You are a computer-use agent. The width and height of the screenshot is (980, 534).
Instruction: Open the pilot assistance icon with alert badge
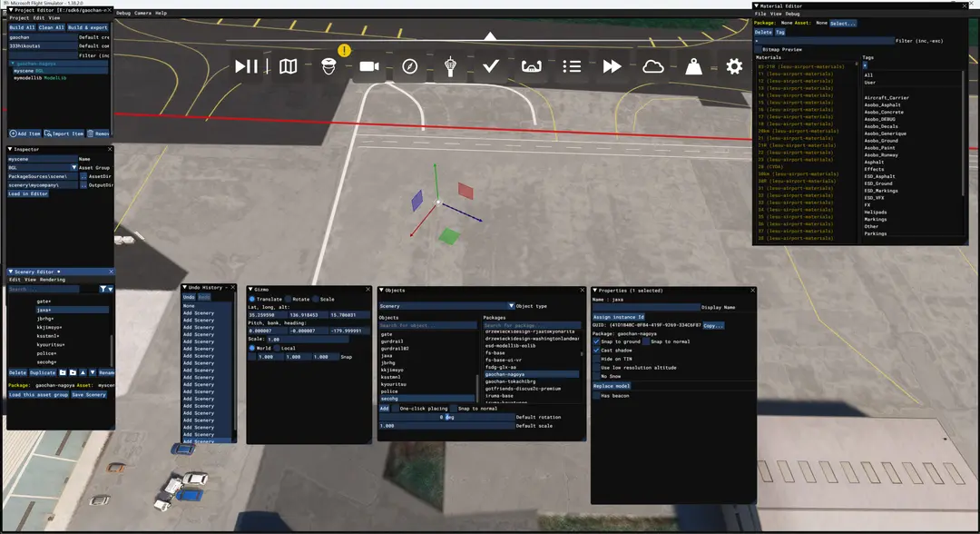pyautogui.click(x=328, y=64)
